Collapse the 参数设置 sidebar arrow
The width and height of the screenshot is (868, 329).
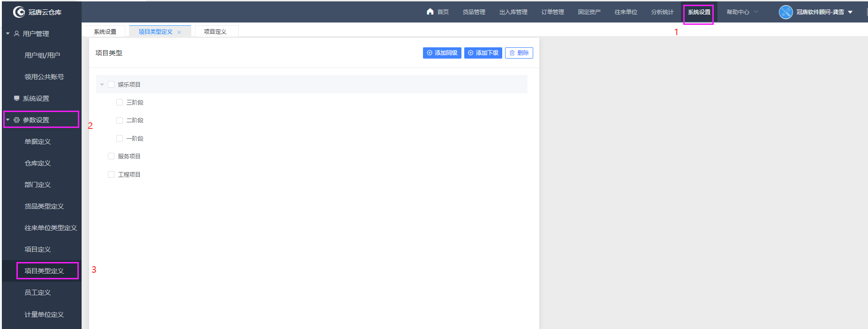pyautogui.click(x=8, y=120)
